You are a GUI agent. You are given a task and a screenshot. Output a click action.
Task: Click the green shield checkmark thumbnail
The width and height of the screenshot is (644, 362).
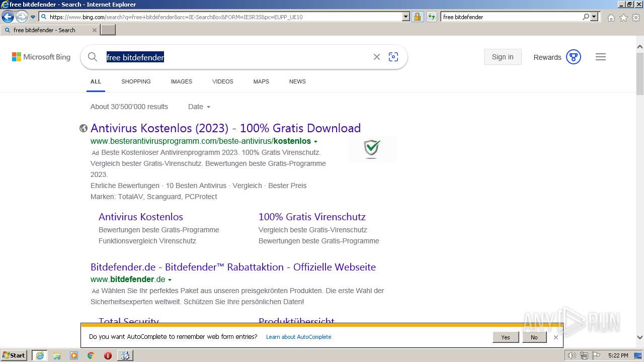pos(372,149)
